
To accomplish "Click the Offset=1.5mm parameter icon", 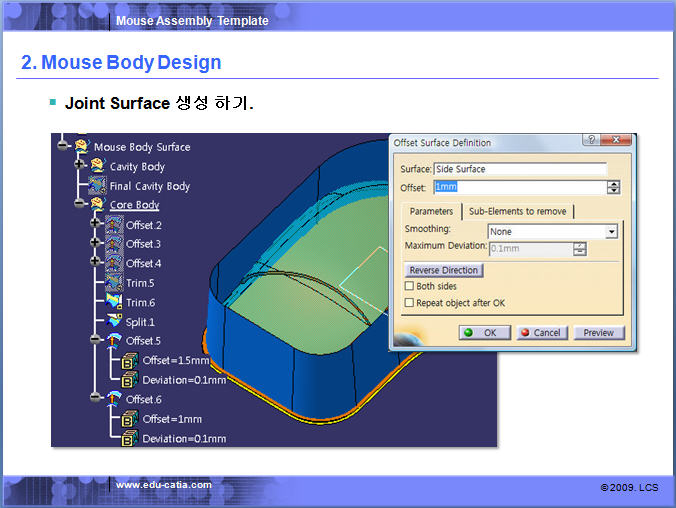I will (130, 361).
